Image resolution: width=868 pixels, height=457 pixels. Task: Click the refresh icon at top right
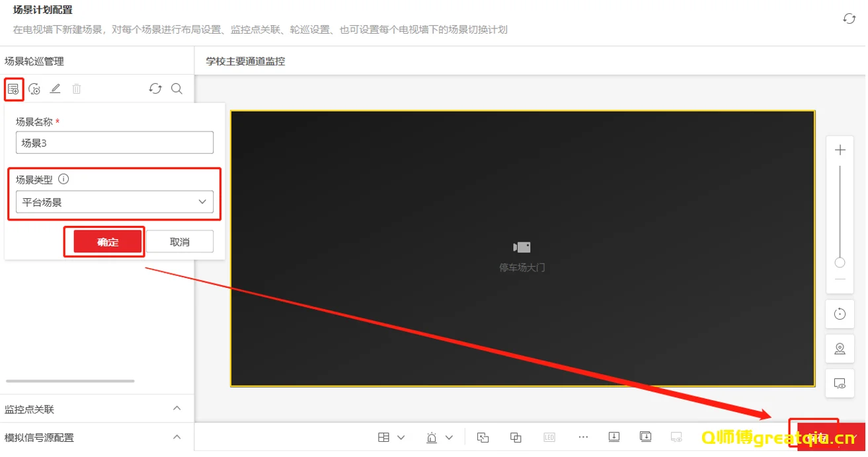click(849, 18)
